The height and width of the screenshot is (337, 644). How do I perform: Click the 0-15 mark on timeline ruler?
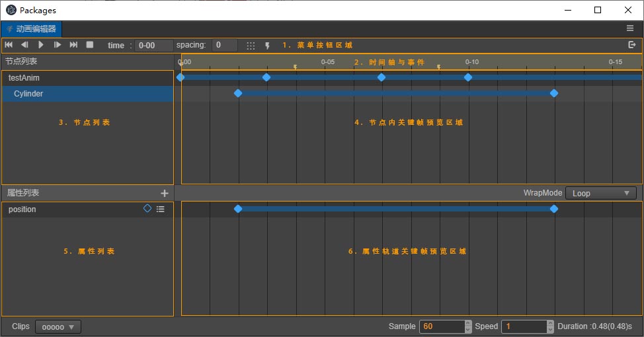tap(616, 62)
